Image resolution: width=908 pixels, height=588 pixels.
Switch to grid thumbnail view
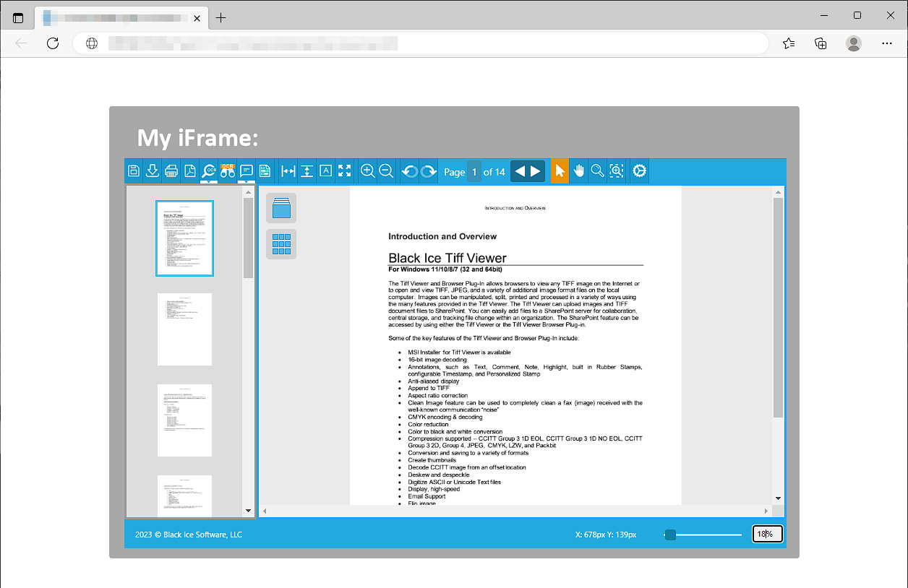[281, 244]
